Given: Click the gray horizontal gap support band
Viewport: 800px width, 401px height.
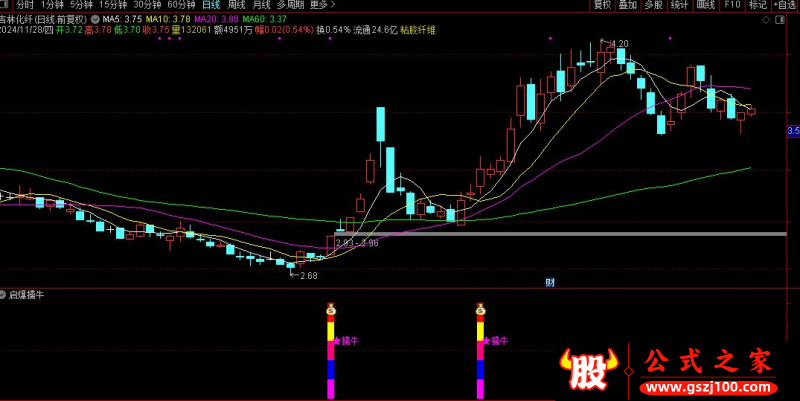Looking at the screenshot, I should 560,234.
